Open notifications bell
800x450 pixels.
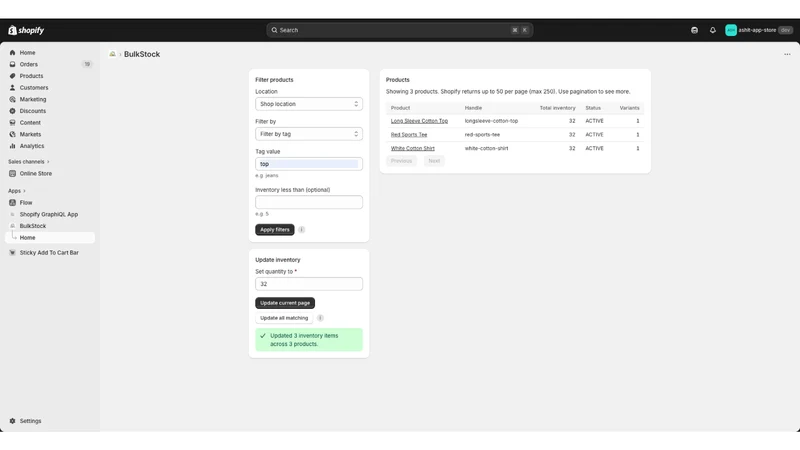pyautogui.click(x=713, y=30)
